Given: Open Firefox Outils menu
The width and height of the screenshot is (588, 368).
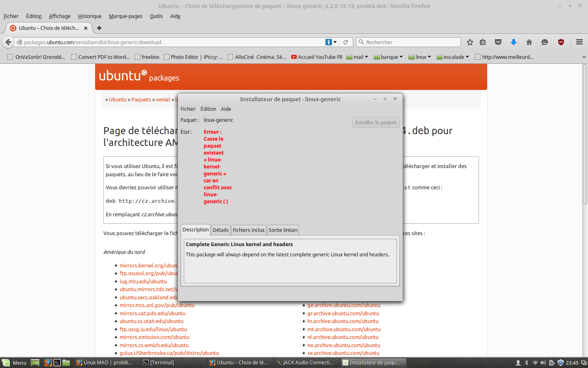Looking at the screenshot, I should (156, 16).
